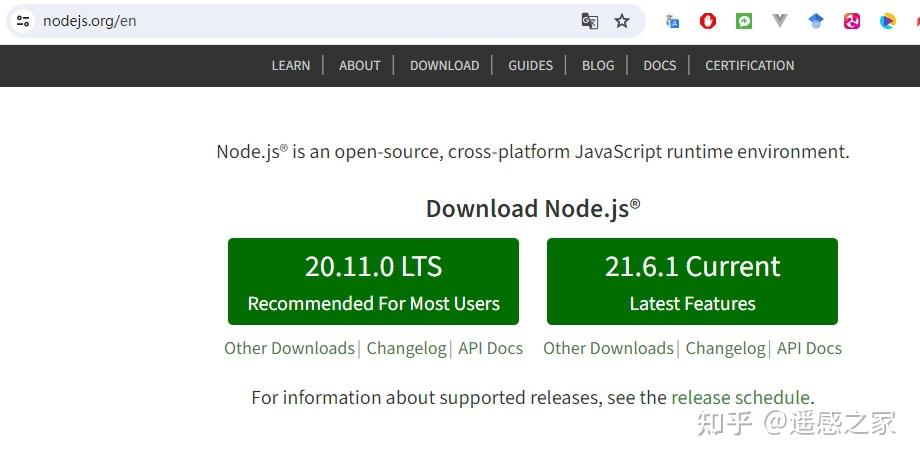Download the 20.11.0 LTS version
The image size is (920, 460).
[373, 281]
